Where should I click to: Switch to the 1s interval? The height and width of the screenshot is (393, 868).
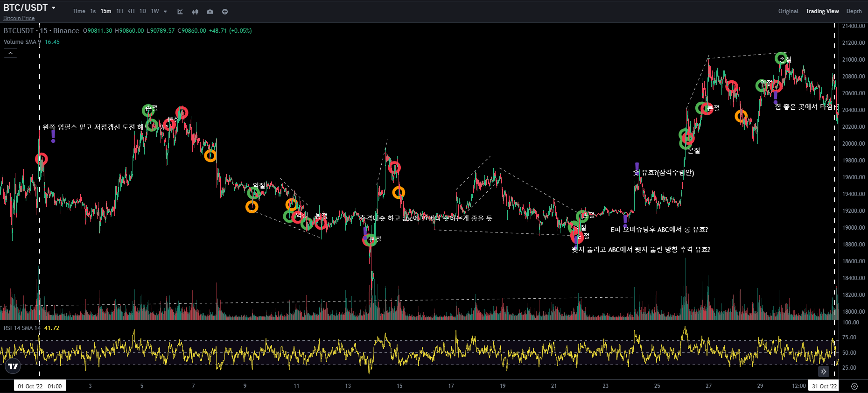click(93, 11)
